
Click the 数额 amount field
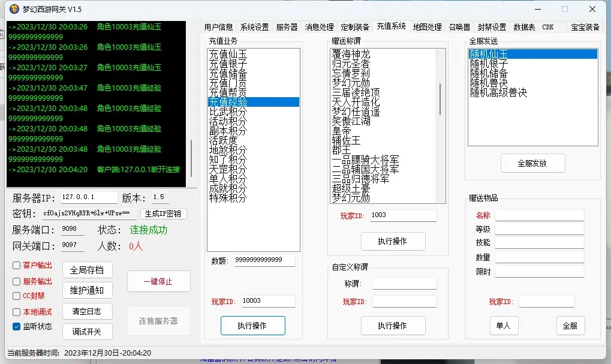point(264,260)
